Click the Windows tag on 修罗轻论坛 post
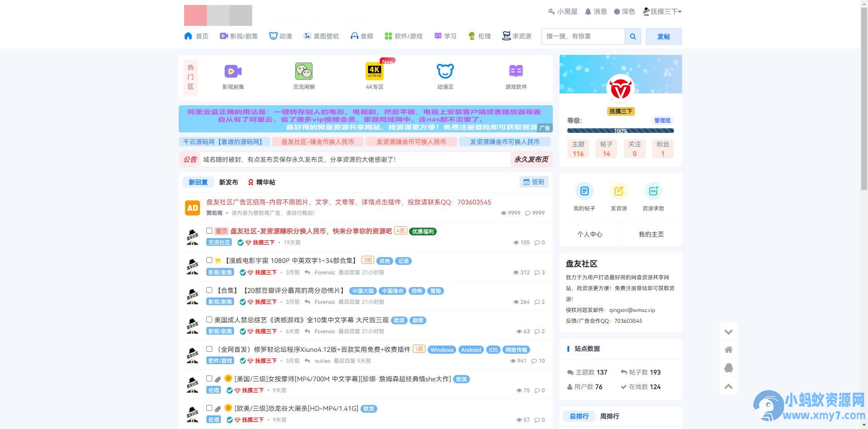 click(x=442, y=350)
